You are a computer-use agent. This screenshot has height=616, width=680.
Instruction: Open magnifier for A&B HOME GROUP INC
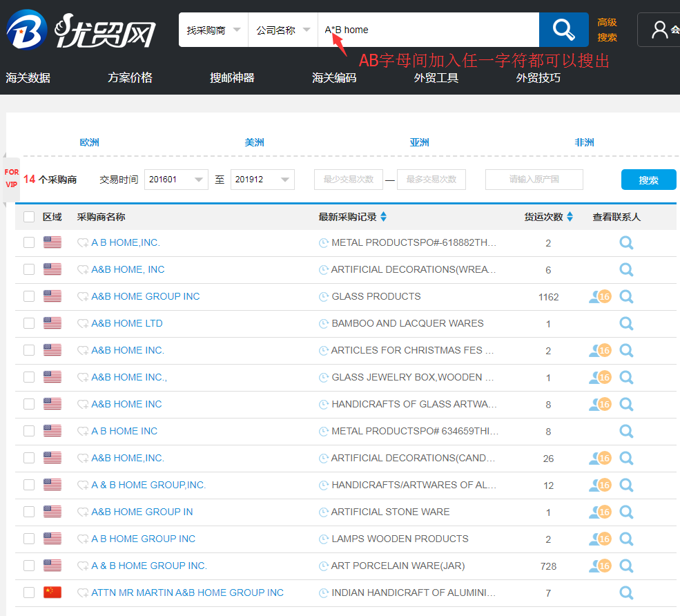pyautogui.click(x=626, y=296)
